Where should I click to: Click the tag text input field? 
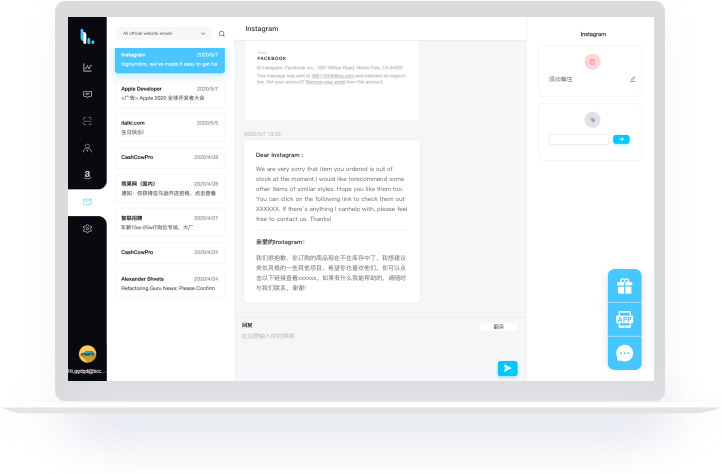tap(578, 139)
